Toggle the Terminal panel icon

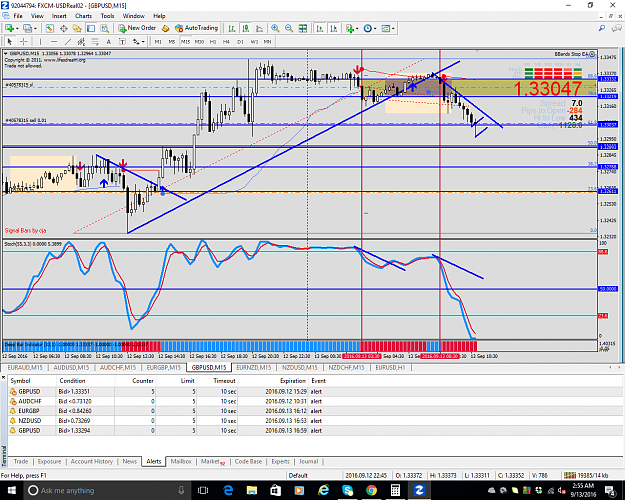coord(91,28)
